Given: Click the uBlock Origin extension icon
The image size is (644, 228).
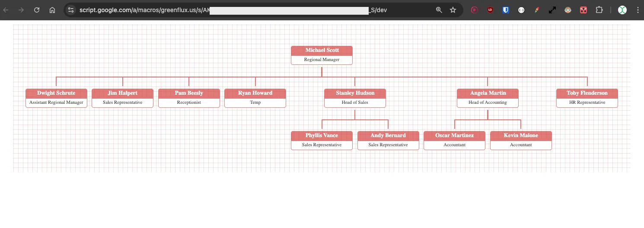Looking at the screenshot, I should click(x=490, y=10).
